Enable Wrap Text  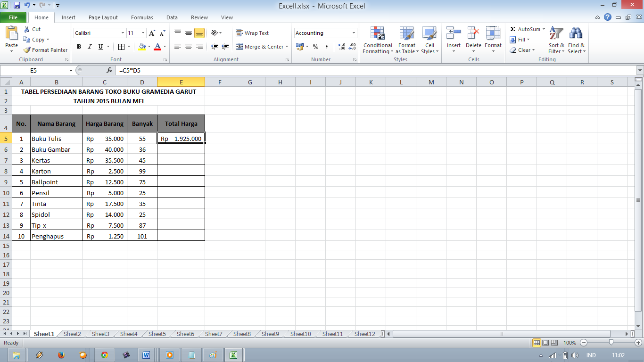click(x=252, y=33)
